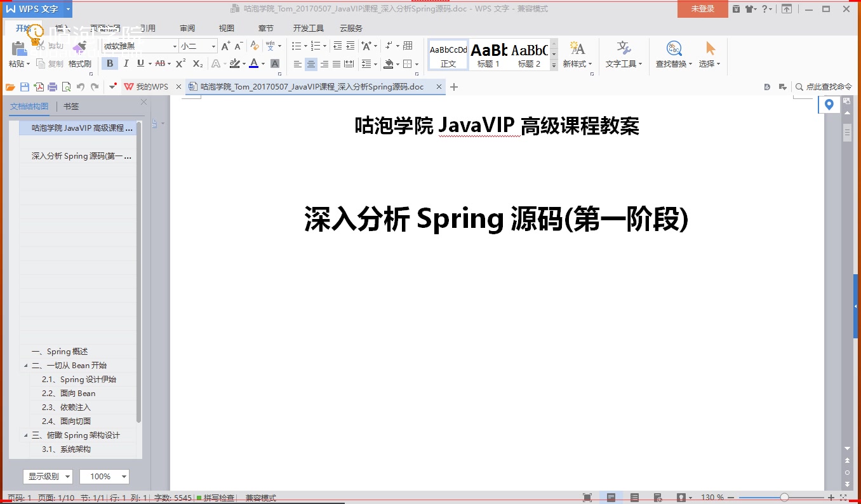Switch to 我的WPS document tab

(147, 87)
